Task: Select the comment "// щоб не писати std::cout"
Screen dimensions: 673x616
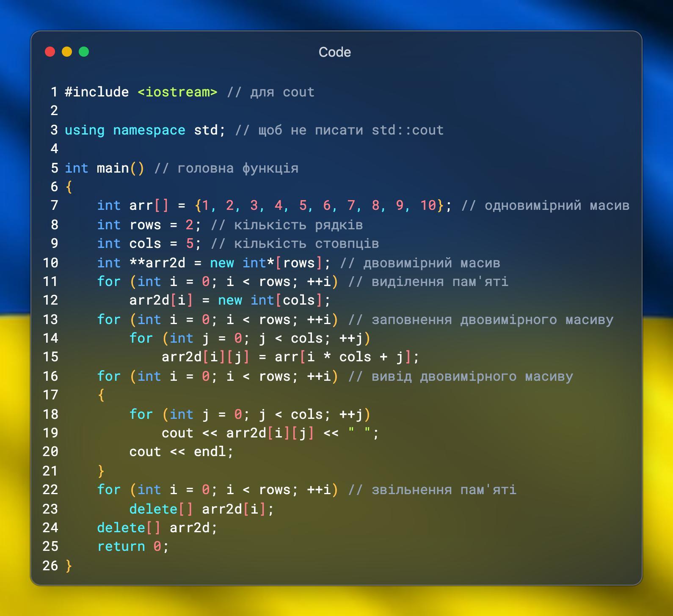Action: pyautogui.click(x=339, y=130)
